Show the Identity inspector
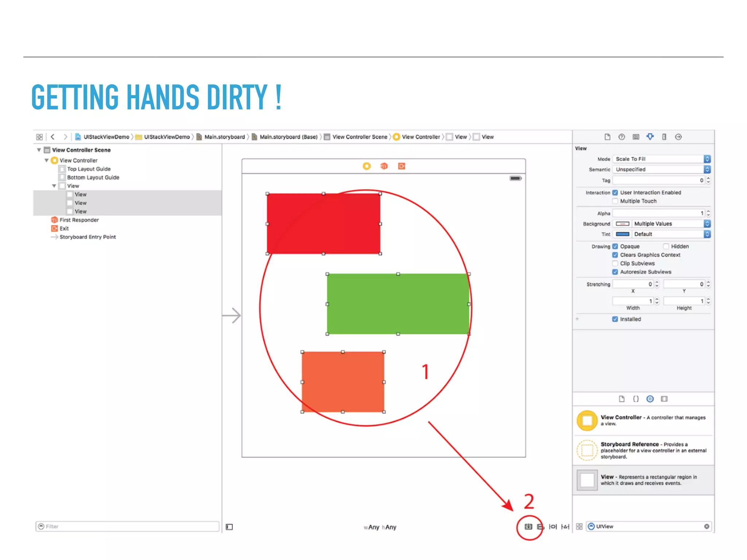This screenshot has height=560, width=747. 636,137
